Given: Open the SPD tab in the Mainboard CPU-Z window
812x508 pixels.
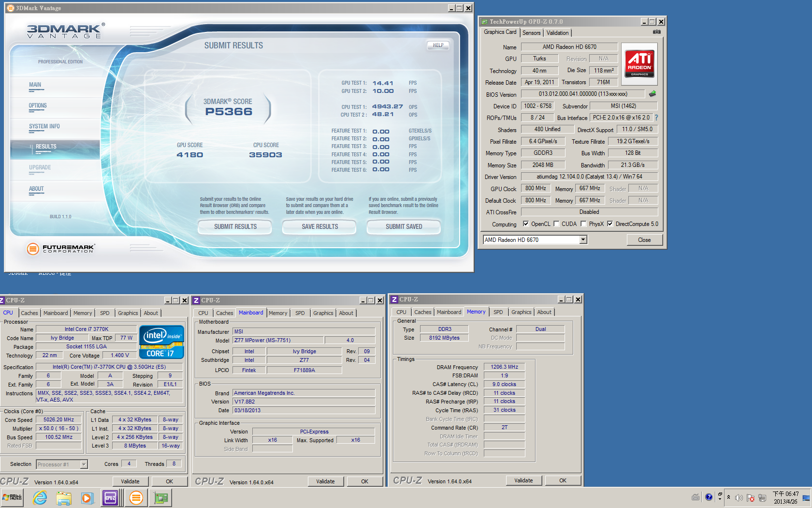Looking at the screenshot, I should [300, 313].
